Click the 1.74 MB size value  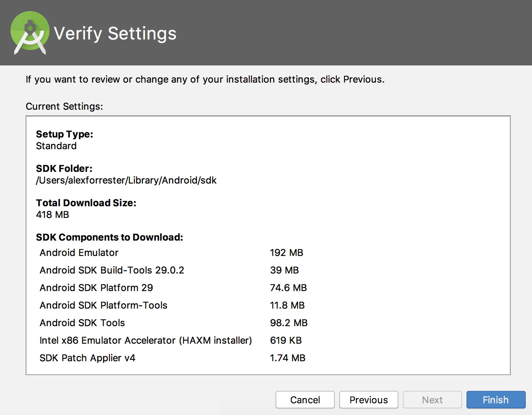[x=288, y=358]
